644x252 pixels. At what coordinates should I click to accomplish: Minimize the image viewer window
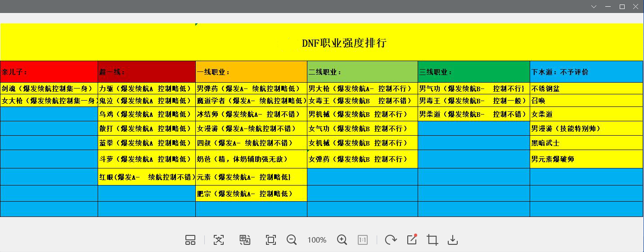608,6
